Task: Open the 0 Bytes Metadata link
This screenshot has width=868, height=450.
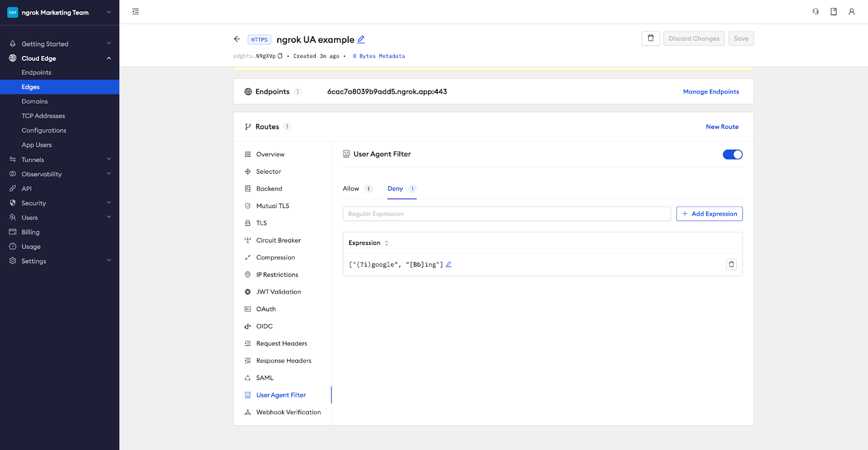Action: point(379,56)
